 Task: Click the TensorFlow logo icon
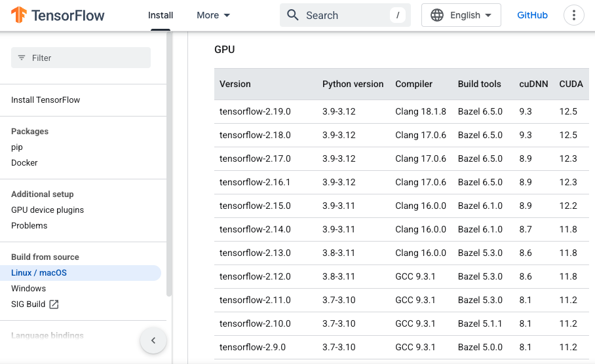[x=19, y=15]
